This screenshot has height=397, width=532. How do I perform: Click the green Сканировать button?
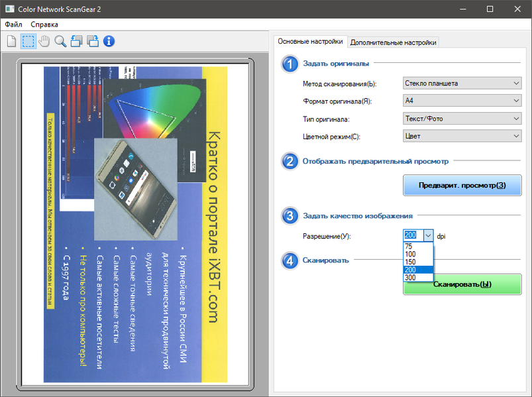coord(462,284)
